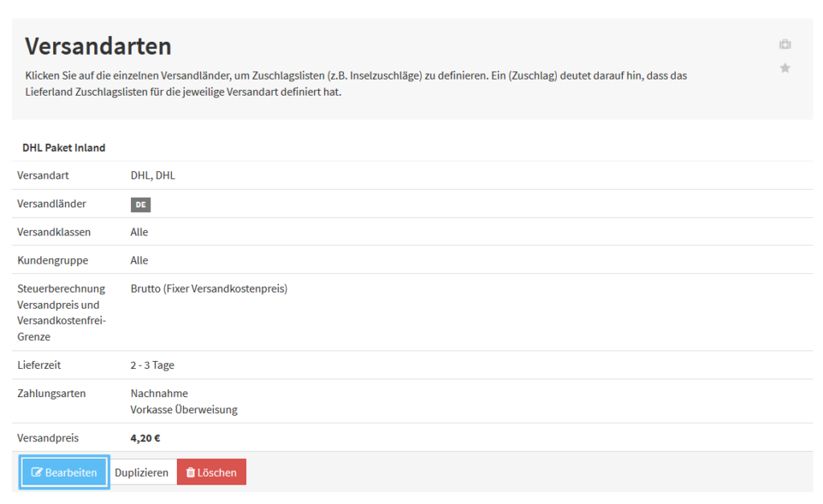The image size is (823, 504).
Task: Click the 4,20 € shipping price
Action: (145, 438)
